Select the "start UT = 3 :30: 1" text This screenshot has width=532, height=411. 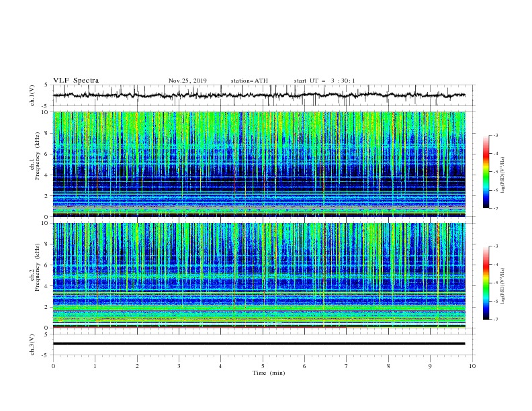[324, 81]
